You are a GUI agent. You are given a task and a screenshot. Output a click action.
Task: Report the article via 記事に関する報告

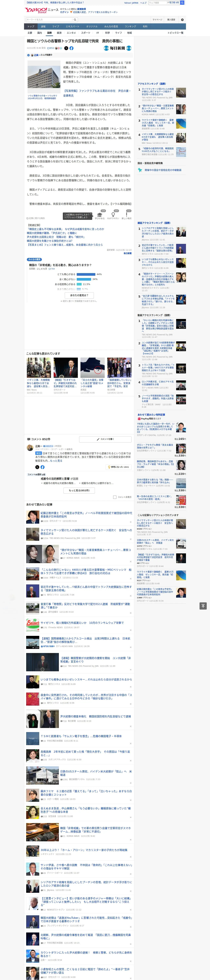click(36, 218)
